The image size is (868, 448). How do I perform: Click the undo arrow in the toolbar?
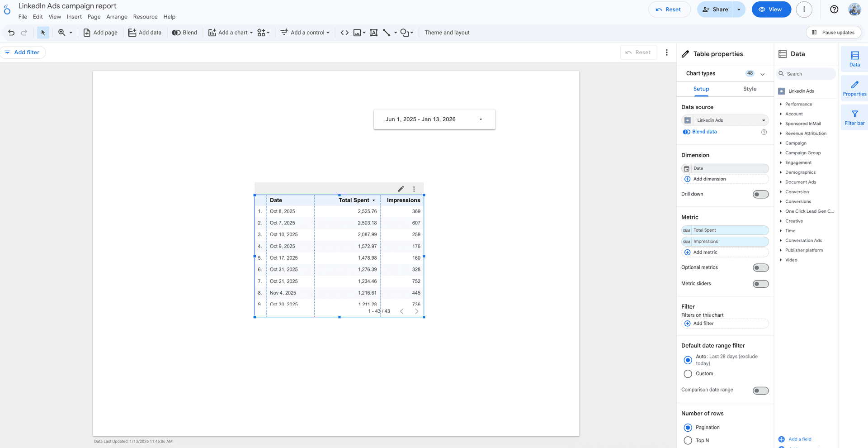coord(11,32)
